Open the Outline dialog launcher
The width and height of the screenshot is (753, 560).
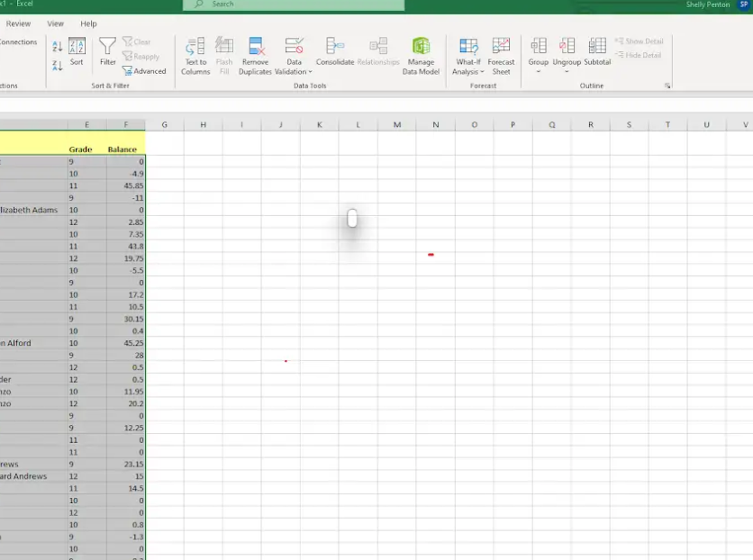point(667,85)
